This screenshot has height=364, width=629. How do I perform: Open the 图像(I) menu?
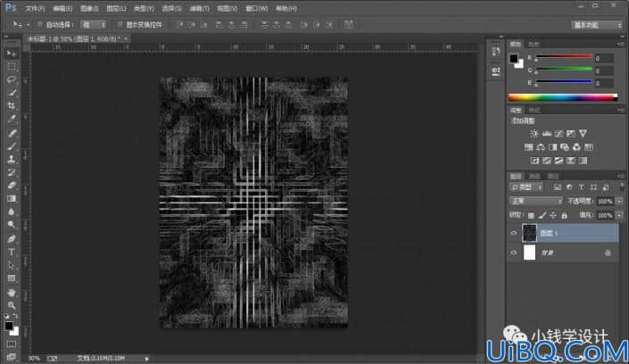tap(89, 8)
